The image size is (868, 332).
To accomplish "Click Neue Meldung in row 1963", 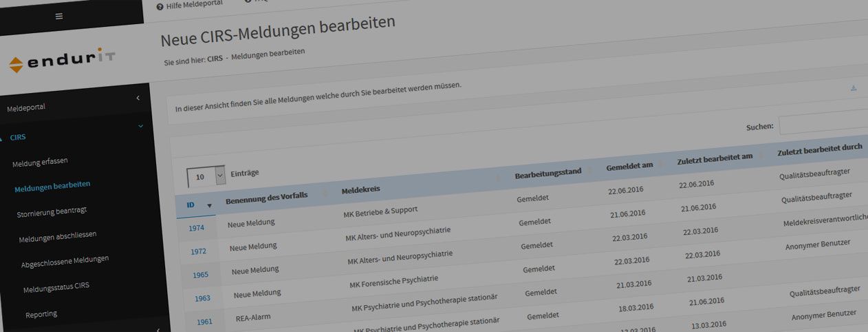I will pos(257,295).
